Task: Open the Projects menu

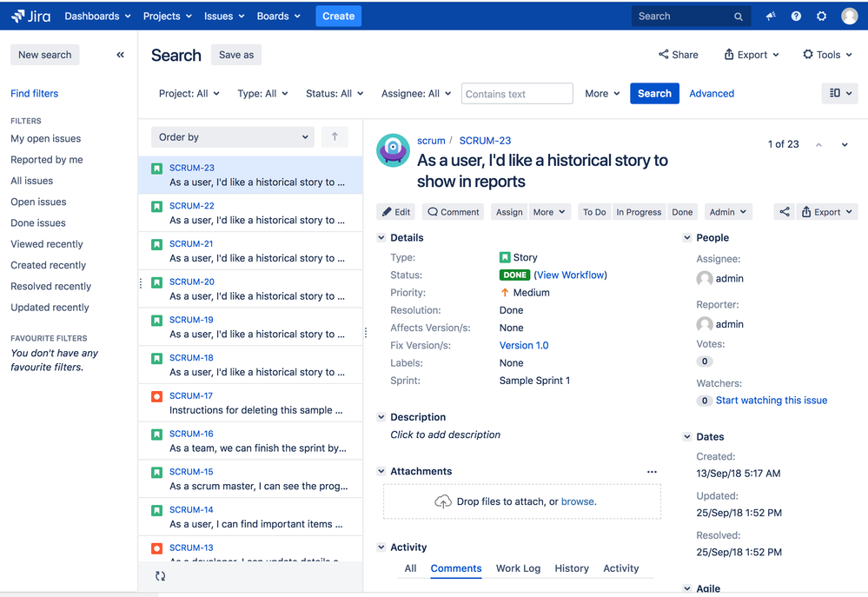Action: 167,16
